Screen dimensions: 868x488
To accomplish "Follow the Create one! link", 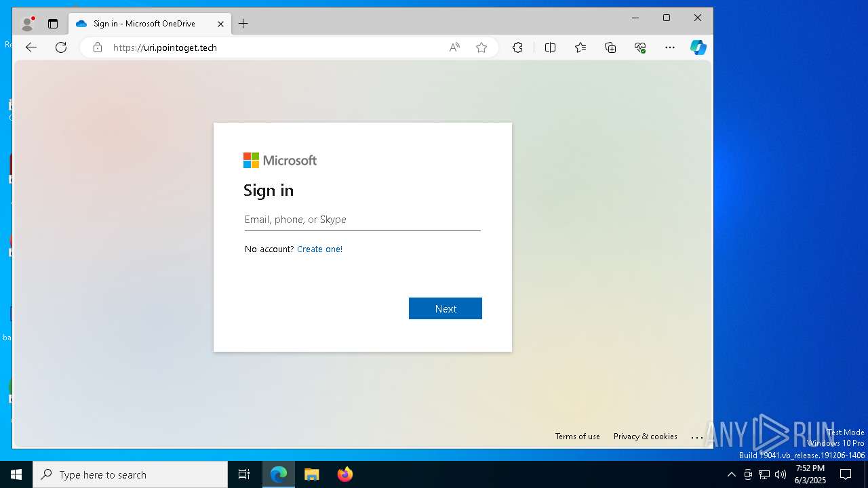I will [319, 249].
